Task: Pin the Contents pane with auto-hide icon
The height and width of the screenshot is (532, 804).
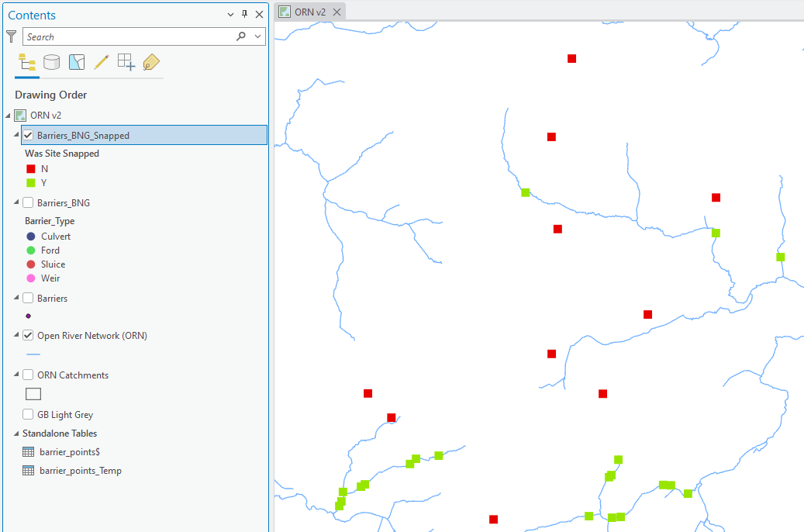Action: (245, 15)
